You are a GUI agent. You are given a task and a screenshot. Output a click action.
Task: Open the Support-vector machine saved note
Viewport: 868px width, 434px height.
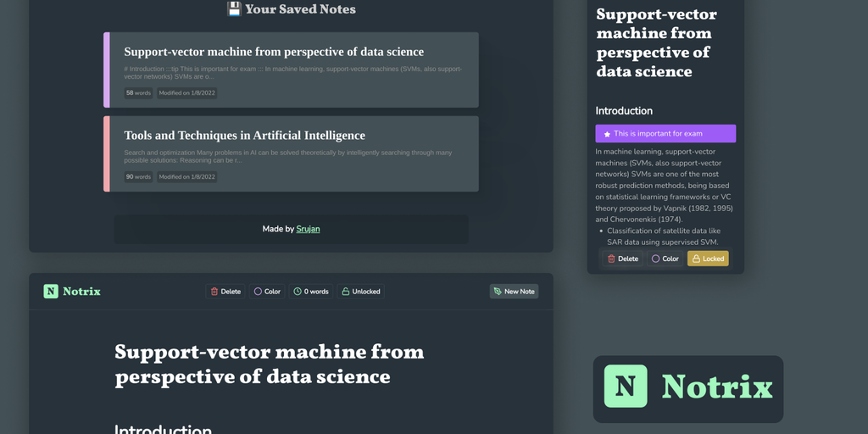pyautogui.click(x=274, y=52)
